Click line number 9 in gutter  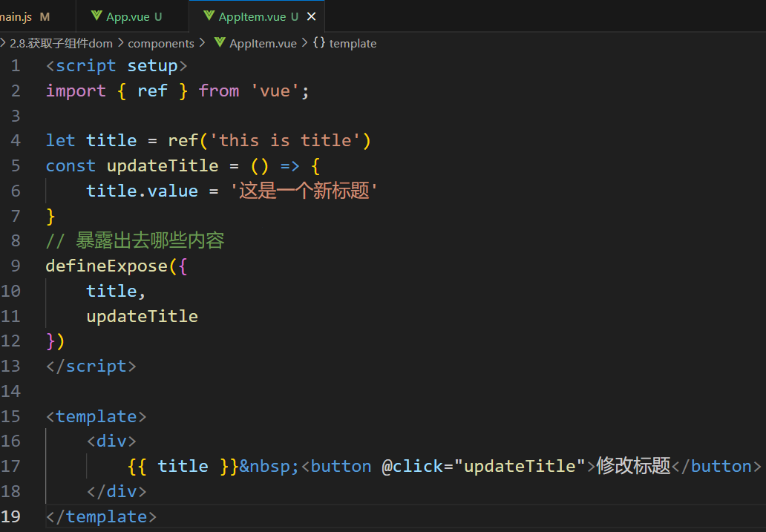pos(16,266)
